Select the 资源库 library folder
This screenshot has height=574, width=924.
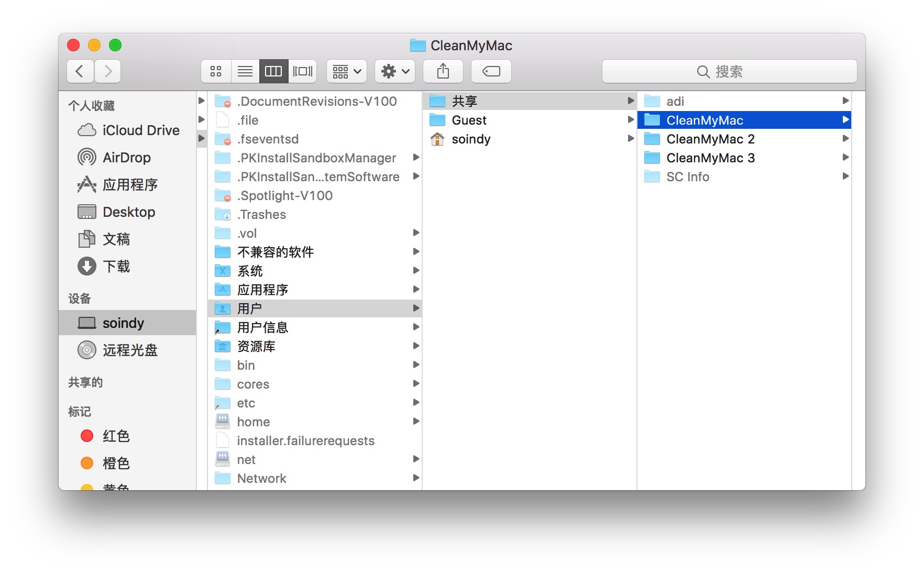314,346
